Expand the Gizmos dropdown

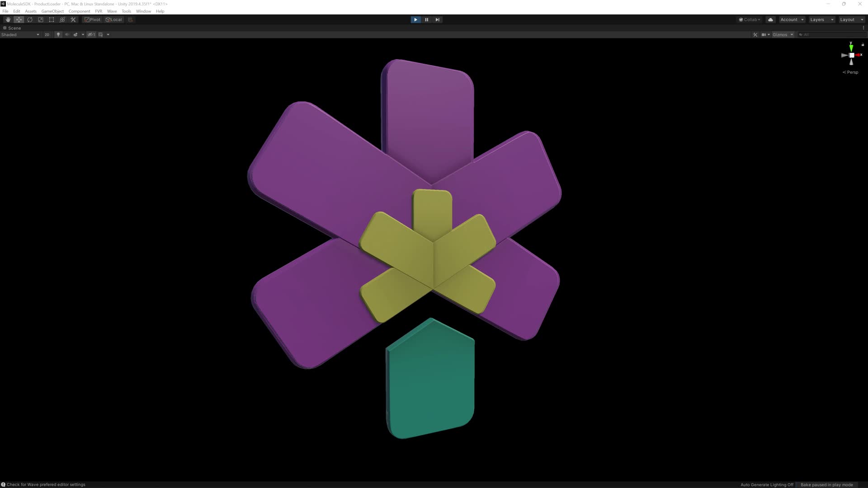point(783,34)
